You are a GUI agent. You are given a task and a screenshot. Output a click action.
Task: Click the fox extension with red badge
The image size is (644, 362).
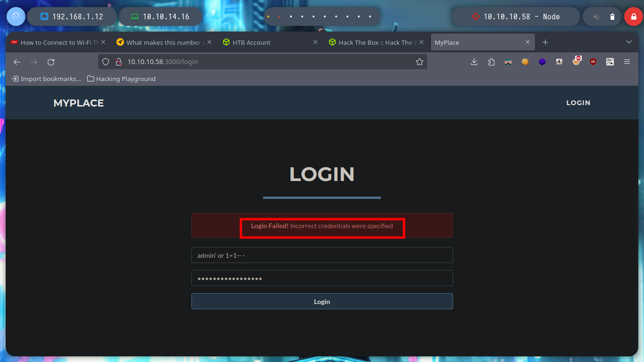576,61
